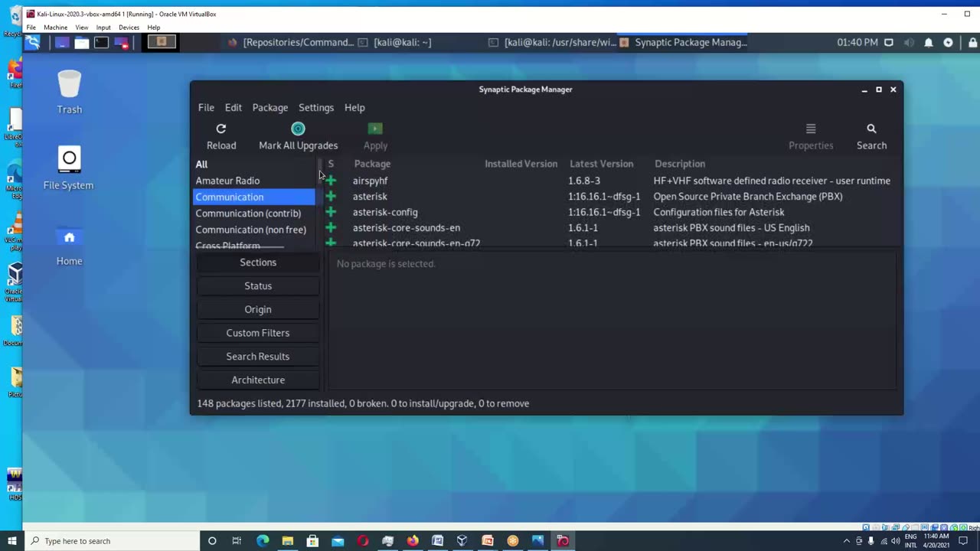
Task: Open package Properties from toolbar
Action: [x=811, y=136]
